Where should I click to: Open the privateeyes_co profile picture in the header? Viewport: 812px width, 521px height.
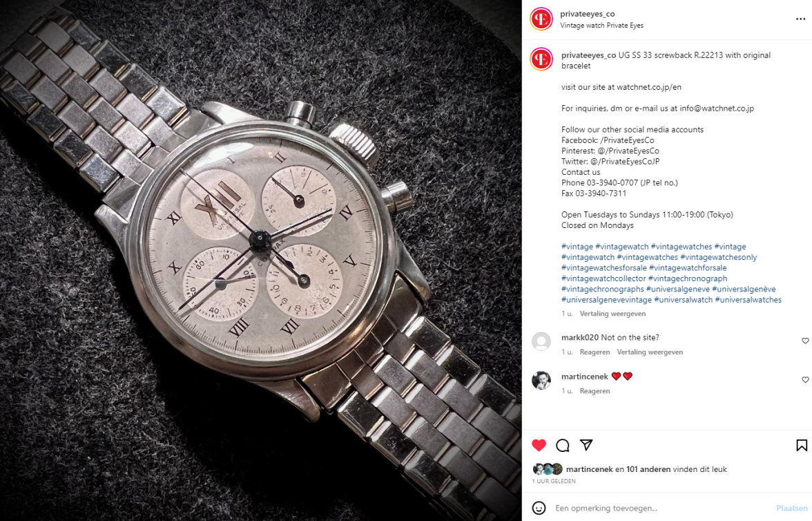tap(541, 19)
